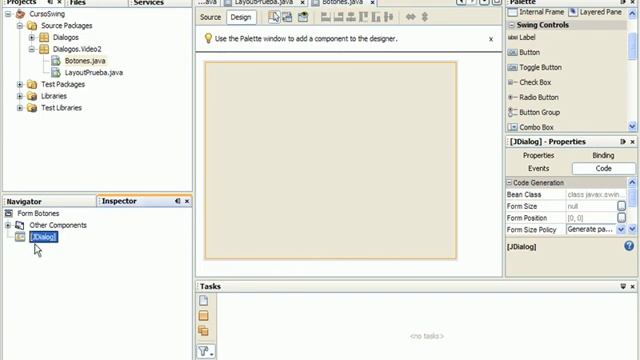Expand the Test Packages node
This screenshot has width=640, height=360.
pyautogui.click(x=20, y=84)
